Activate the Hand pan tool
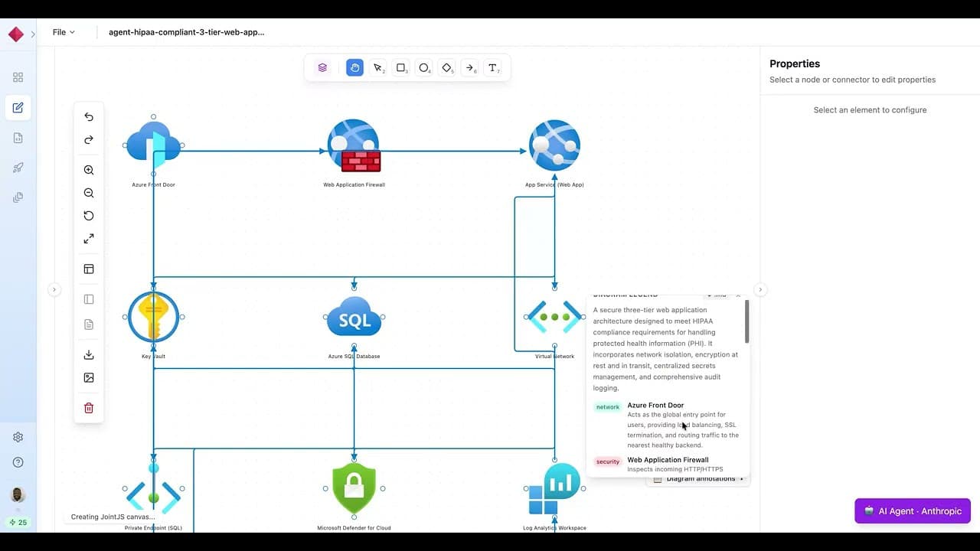Image resolution: width=980 pixels, height=551 pixels. pos(354,67)
